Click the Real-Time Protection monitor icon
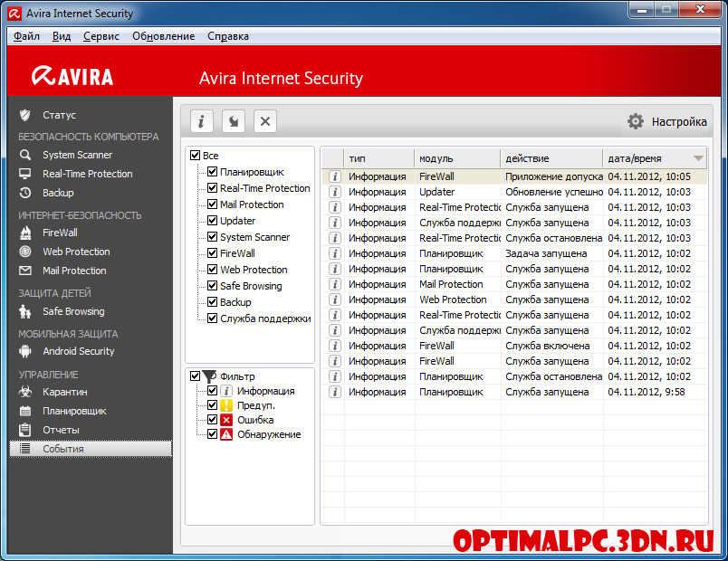 [25, 174]
